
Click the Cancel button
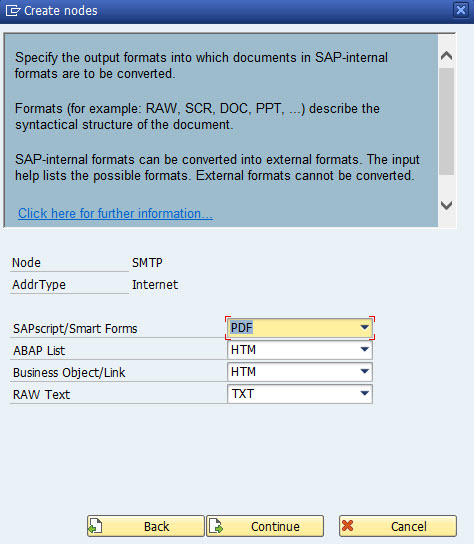tap(398, 526)
